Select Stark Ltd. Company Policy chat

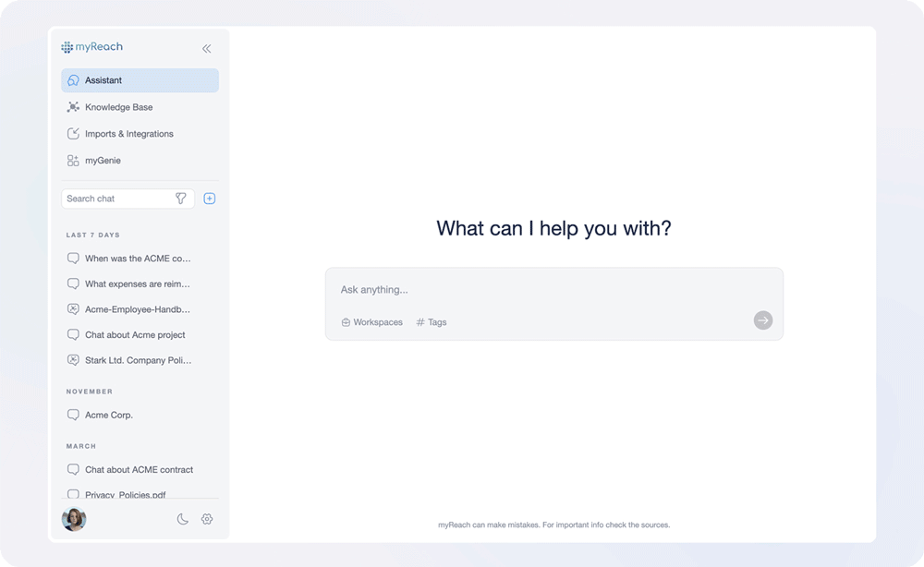pos(138,360)
